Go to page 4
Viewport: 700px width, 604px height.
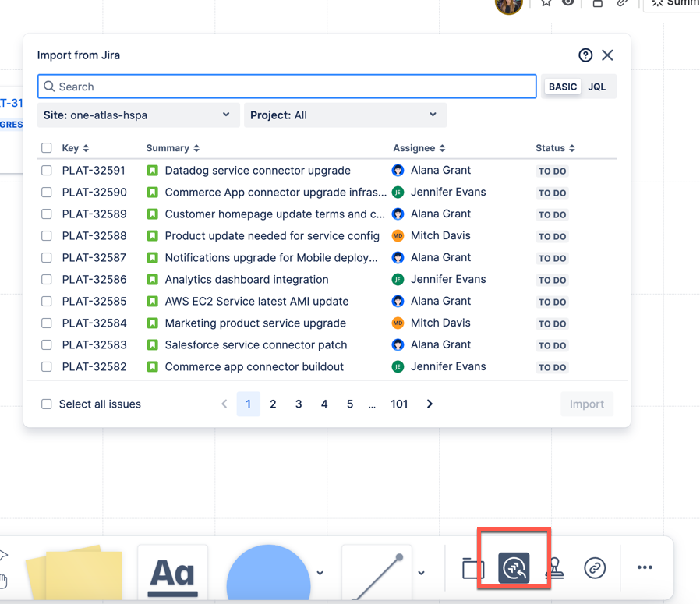pyautogui.click(x=324, y=404)
